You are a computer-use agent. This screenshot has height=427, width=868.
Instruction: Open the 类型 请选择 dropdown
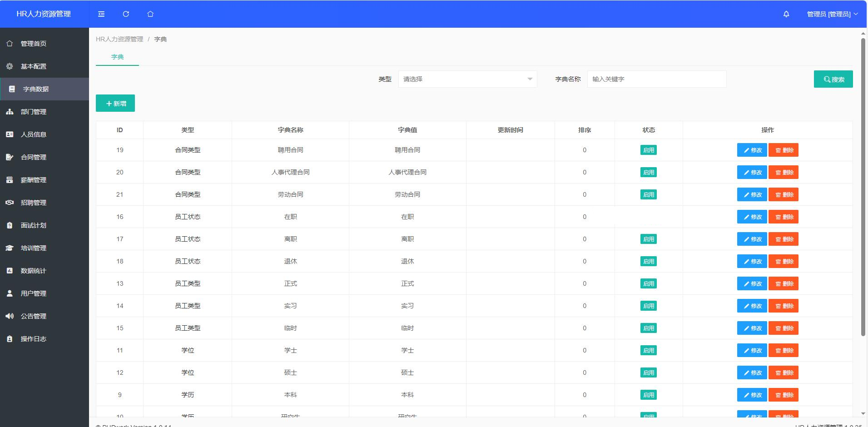click(x=467, y=79)
